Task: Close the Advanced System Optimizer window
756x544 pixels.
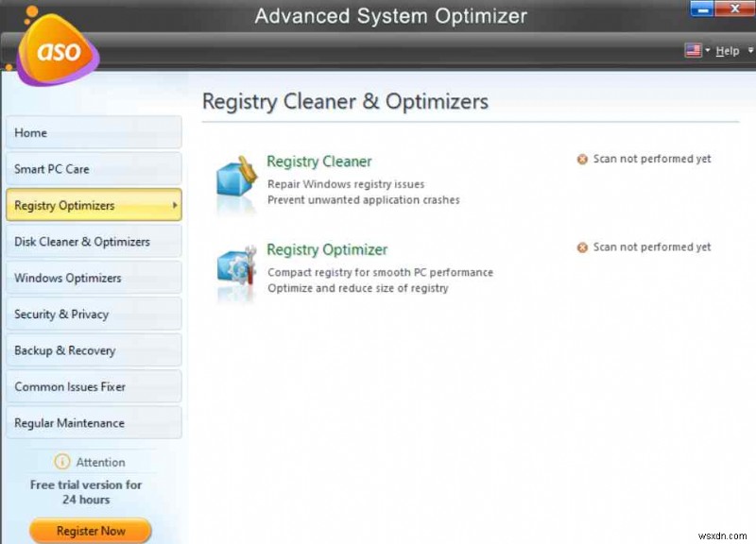Action: coord(735,8)
